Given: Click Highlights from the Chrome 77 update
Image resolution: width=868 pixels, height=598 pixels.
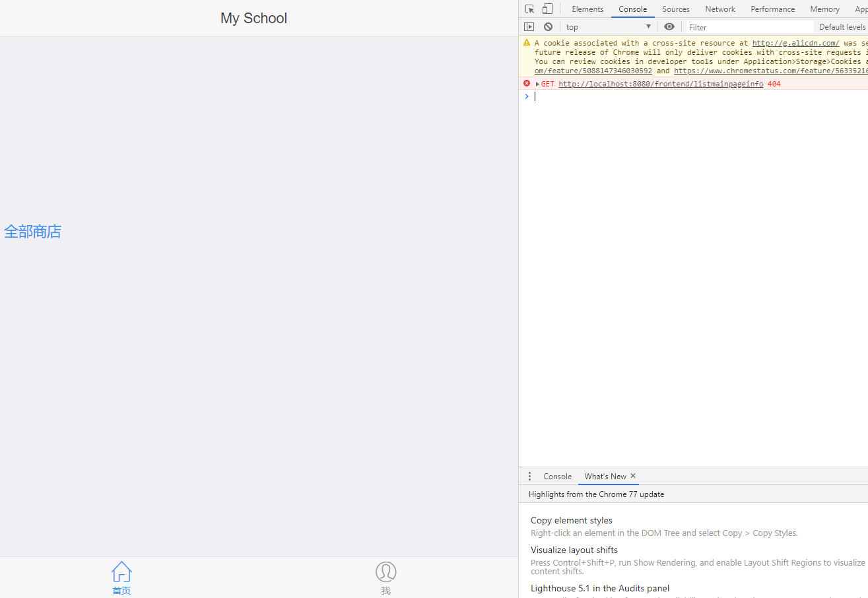Looking at the screenshot, I should (597, 494).
